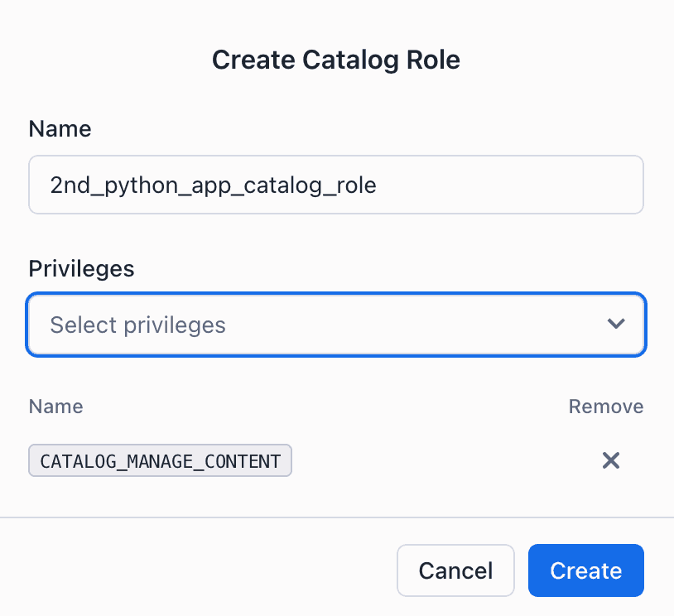Focus the role Name input field

335,185
